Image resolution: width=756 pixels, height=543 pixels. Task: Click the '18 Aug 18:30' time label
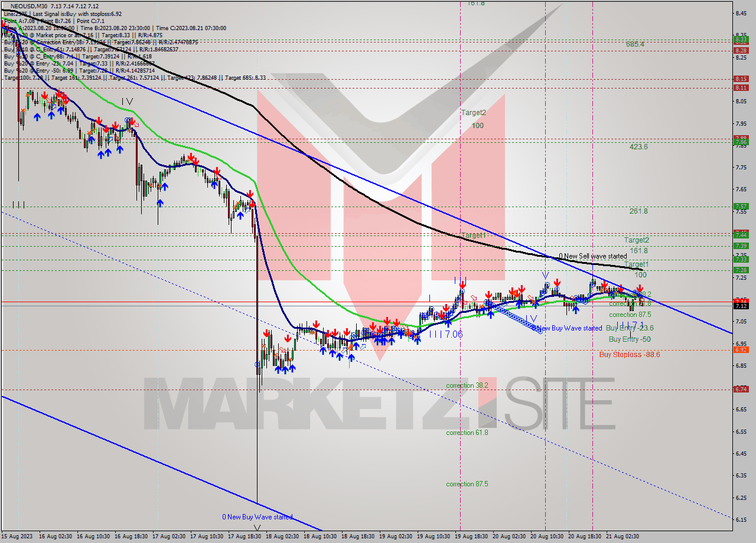point(359,537)
